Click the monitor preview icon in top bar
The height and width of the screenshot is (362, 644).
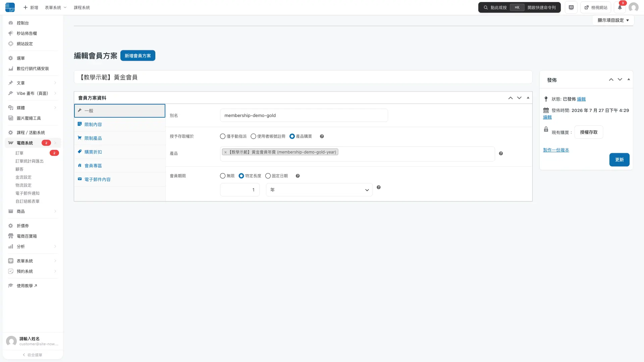[x=571, y=7]
